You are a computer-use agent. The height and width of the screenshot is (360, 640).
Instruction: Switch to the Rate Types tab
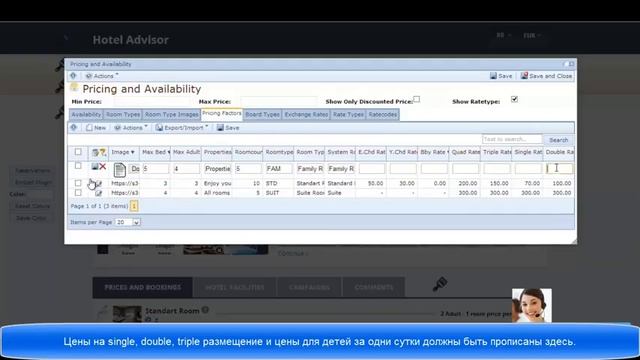tap(348, 115)
